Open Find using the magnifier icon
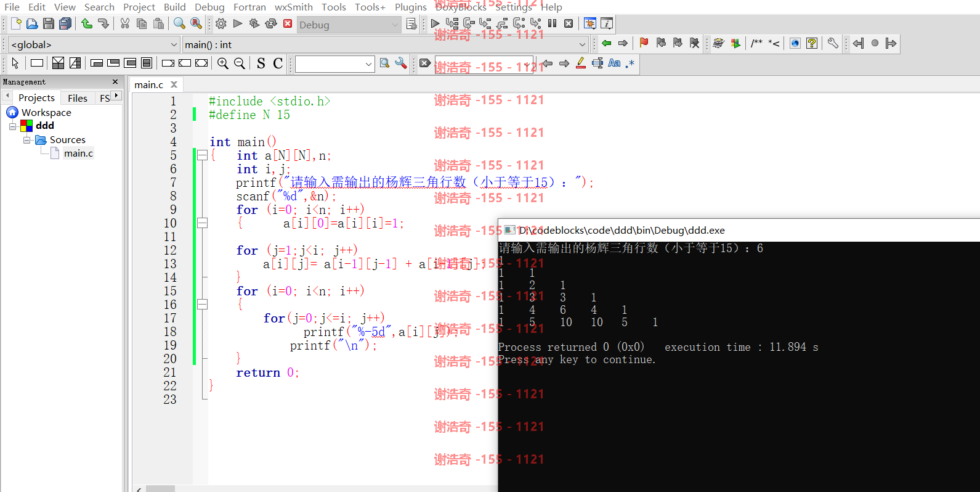 (179, 23)
